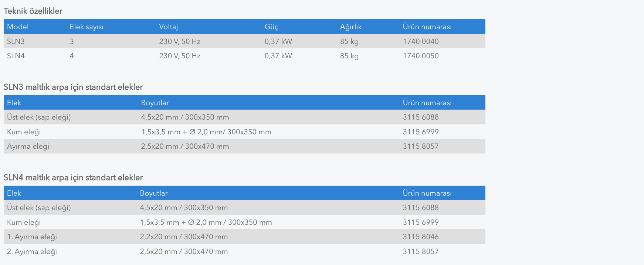Click product number 1740 0040

click(x=421, y=41)
